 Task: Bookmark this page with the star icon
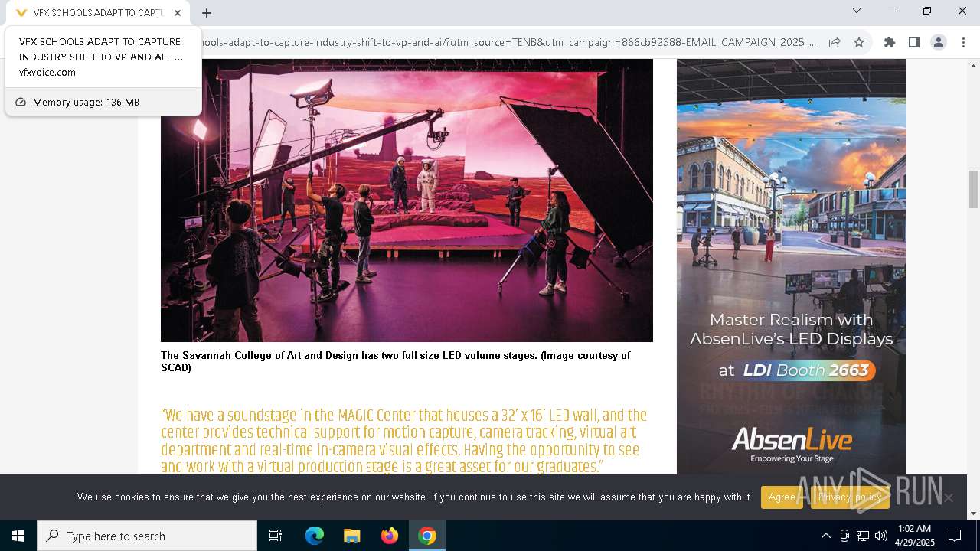pyautogui.click(x=859, y=42)
